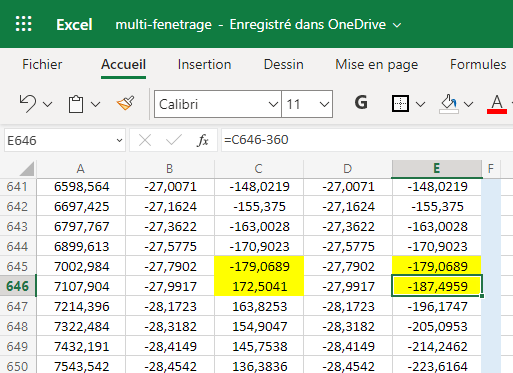Click the Fill color paint bucket icon

pos(449,104)
